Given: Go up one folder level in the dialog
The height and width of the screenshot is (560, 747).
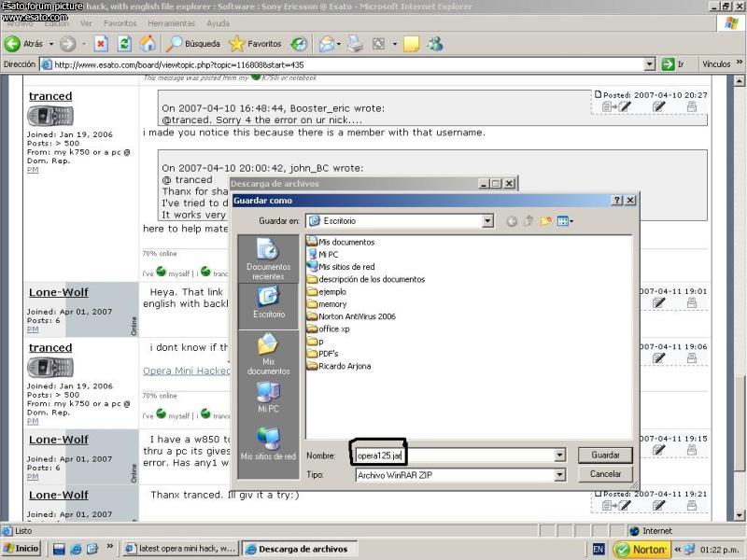Looking at the screenshot, I should click(529, 221).
